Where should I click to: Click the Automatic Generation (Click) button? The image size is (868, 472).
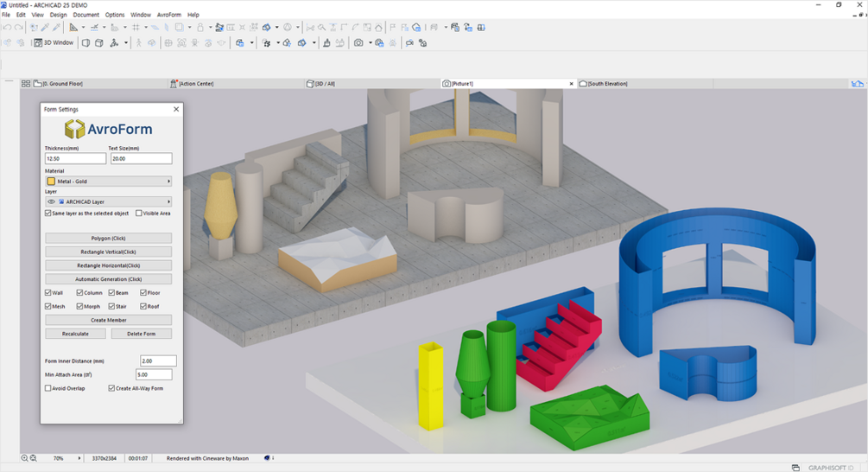pyautogui.click(x=109, y=279)
